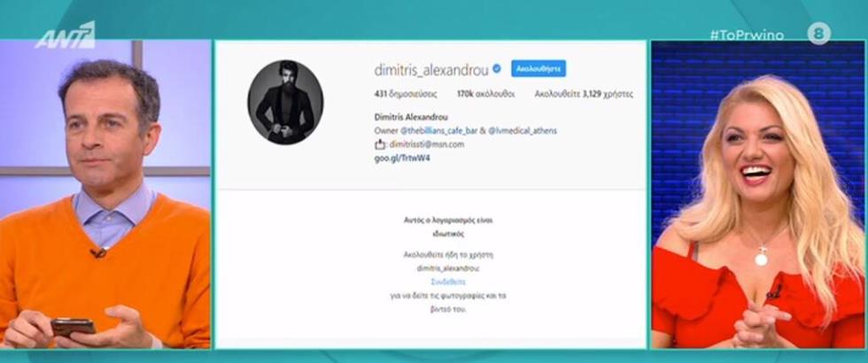This screenshot has height=363, width=868.
Task: Select the right guest video panel
Action: point(758,194)
